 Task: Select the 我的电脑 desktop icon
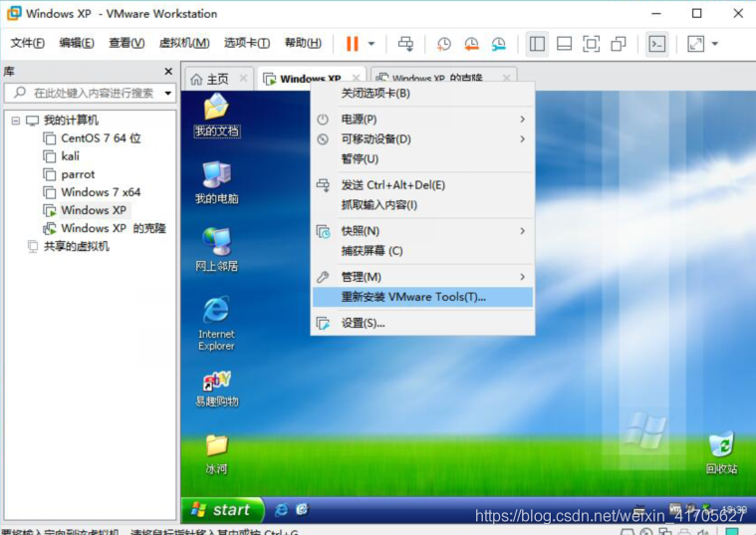point(216,182)
